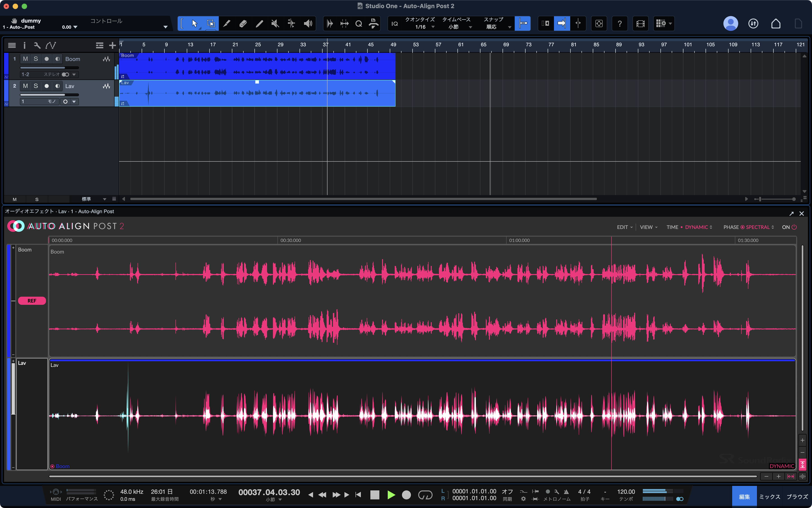The width and height of the screenshot is (812, 508).
Task: Click the plugin horizontal scrollbar
Action: pyautogui.click(x=403, y=476)
